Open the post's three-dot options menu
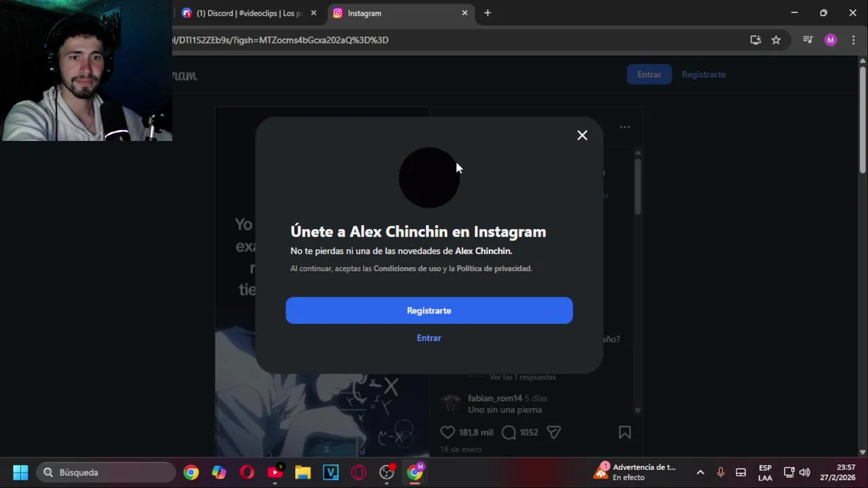 click(x=625, y=127)
